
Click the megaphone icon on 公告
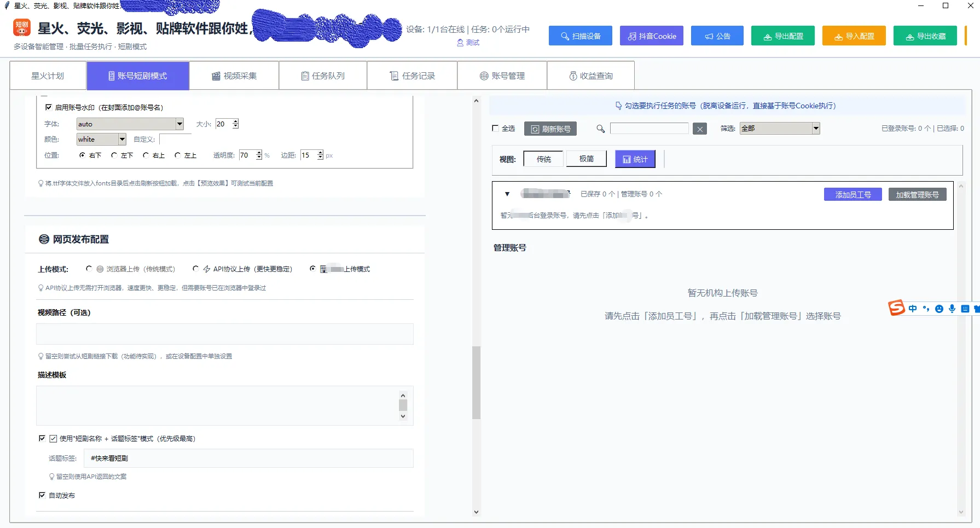coord(709,36)
